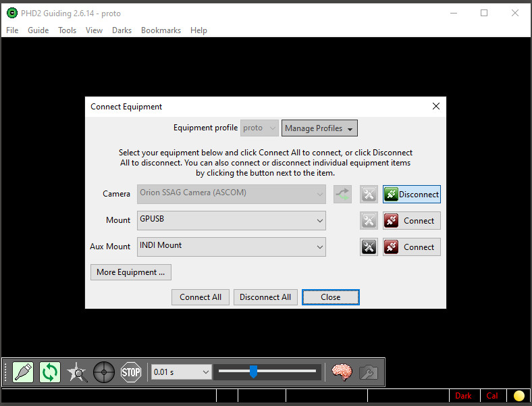Open the View menu
The image size is (532, 406).
click(x=94, y=30)
